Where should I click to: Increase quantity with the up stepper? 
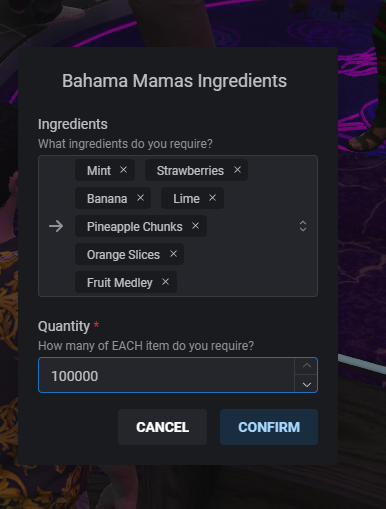(x=306, y=366)
